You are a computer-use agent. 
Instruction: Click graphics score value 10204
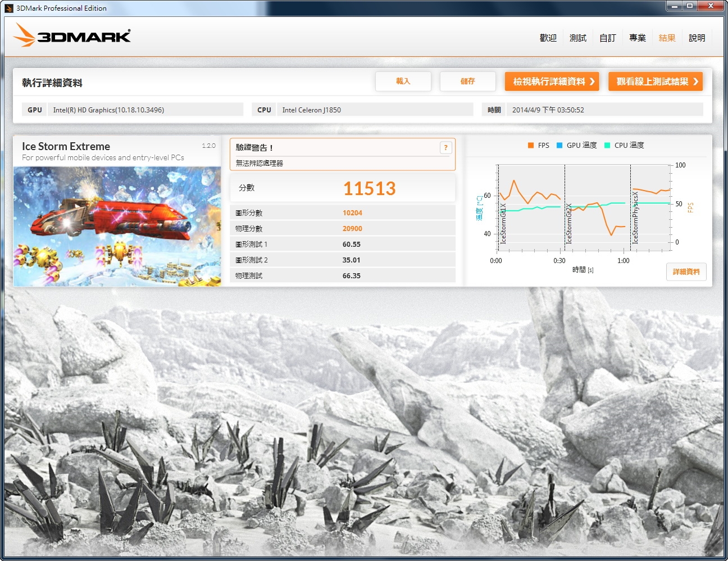[x=352, y=212]
